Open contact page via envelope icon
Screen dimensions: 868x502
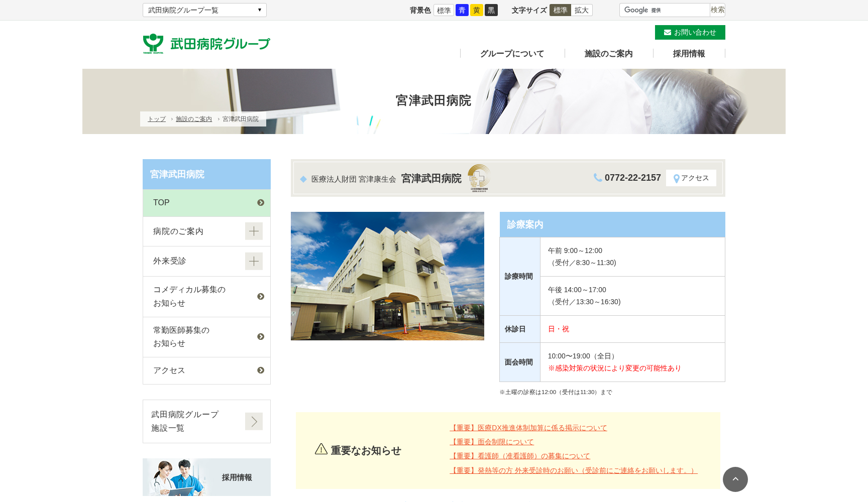667,32
